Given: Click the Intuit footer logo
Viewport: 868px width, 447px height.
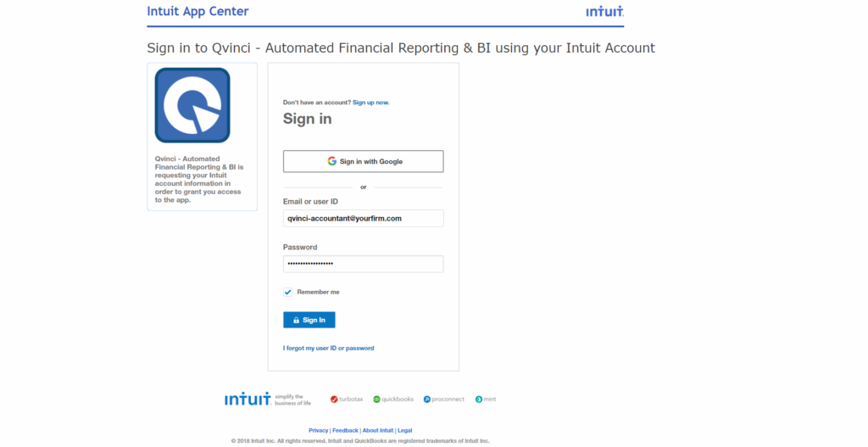Looking at the screenshot, I should (247, 399).
